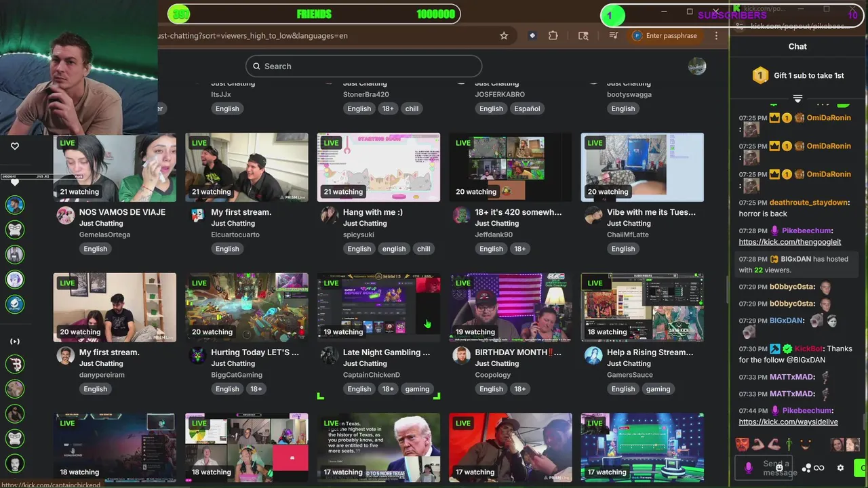The width and height of the screenshot is (868, 488).
Task: Open the live-broadcast icon in sidebar
Action: click(x=15, y=342)
